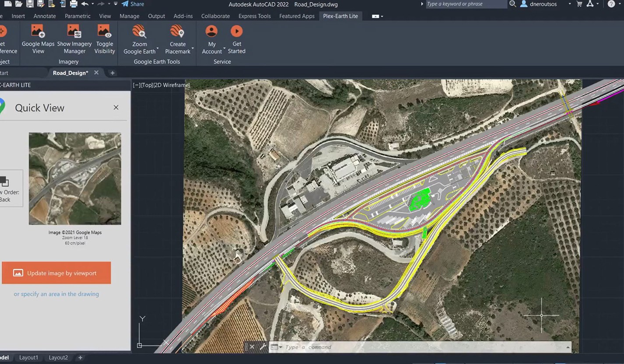Expand the search field arrow
624x364 pixels.
[422, 4]
